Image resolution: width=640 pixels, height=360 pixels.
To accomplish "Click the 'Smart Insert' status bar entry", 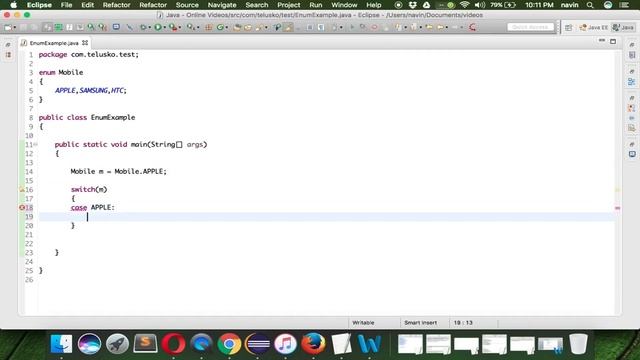I will (x=420, y=322).
